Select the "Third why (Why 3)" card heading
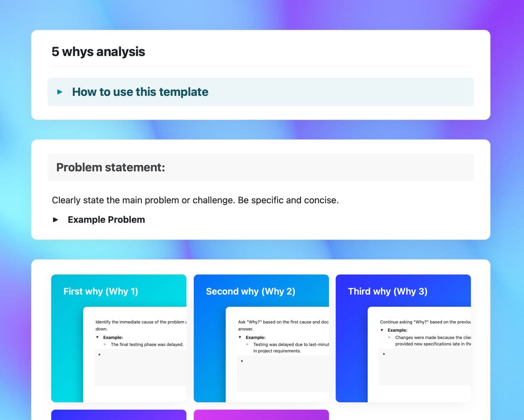 388,291
